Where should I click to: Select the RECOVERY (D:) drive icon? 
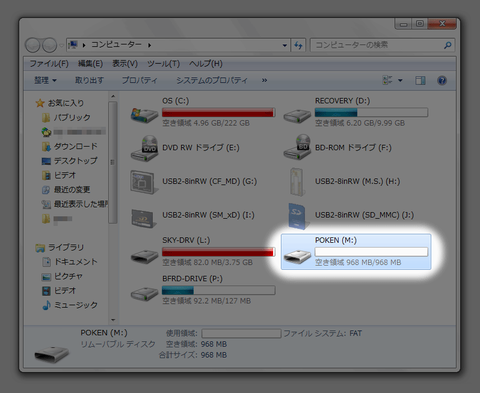click(297, 116)
